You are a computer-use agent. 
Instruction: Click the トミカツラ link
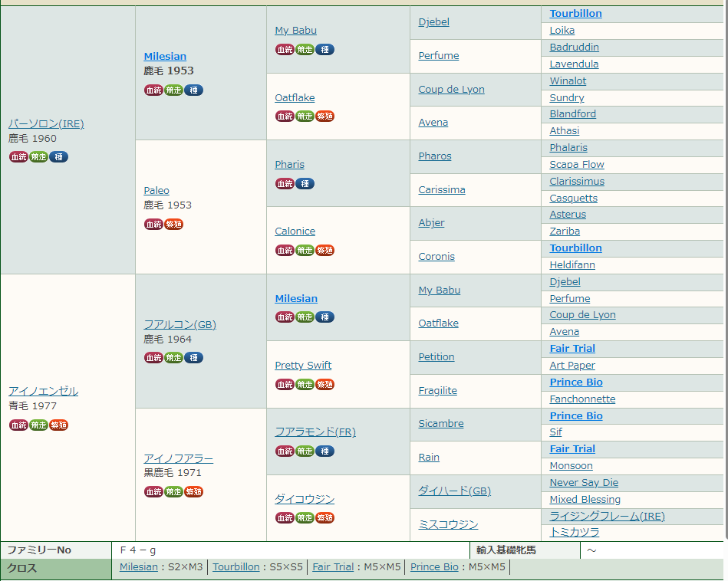(x=574, y=532)
